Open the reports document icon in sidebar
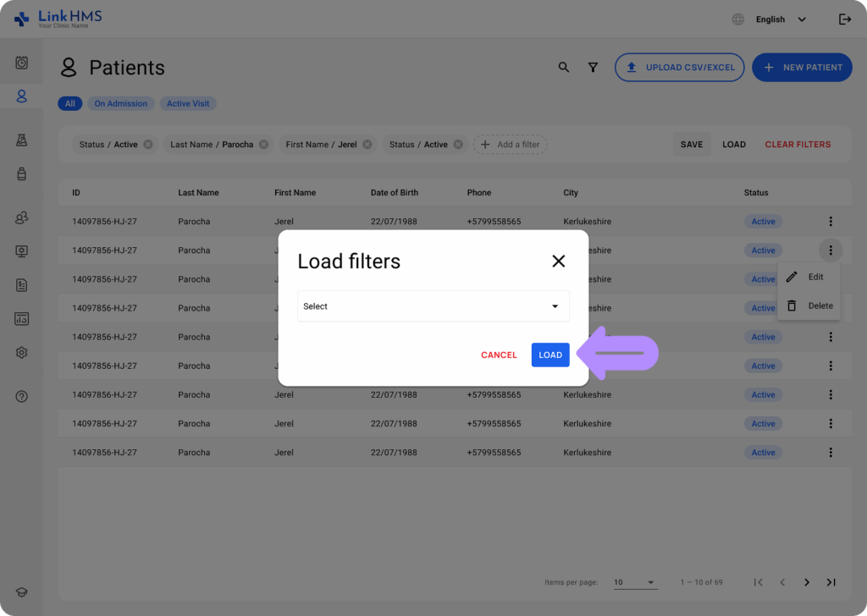The width and height of the screenshot is (867, 616). [21, 285]
